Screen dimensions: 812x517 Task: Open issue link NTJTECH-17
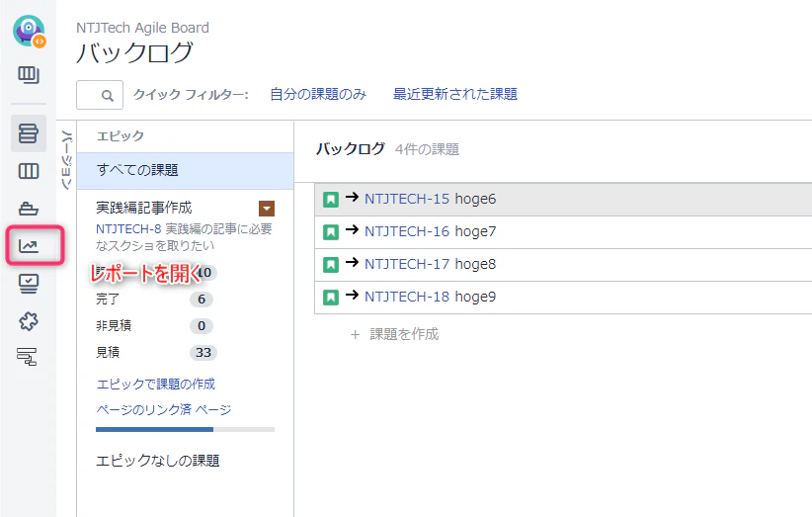click(x=407, y=264)
